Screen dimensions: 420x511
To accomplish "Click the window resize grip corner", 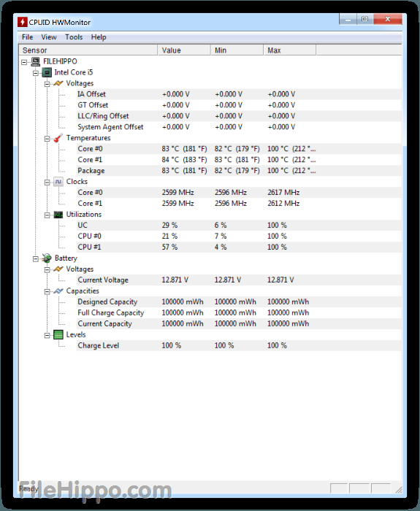I will pyautogui.click(x=399, y=490).
